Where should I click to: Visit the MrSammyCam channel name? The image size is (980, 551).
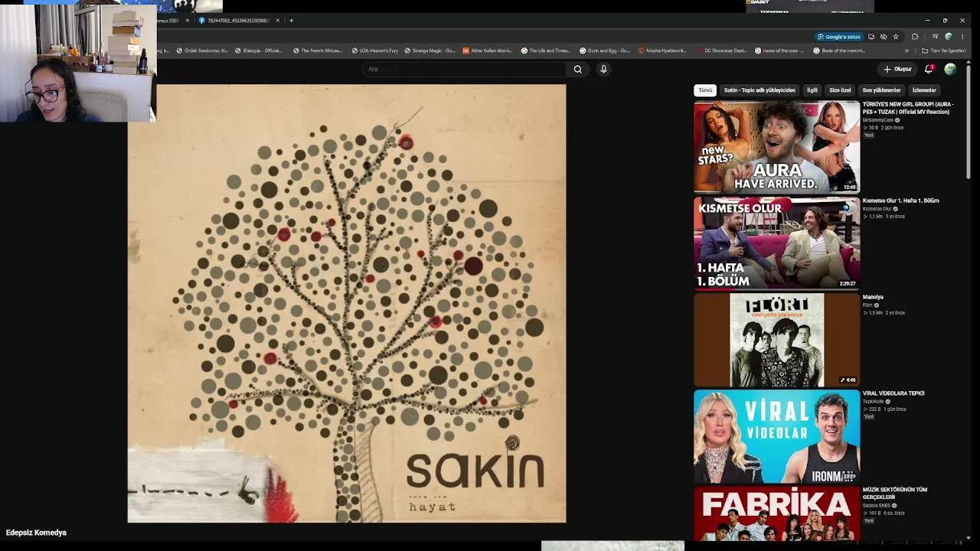[x=878, y=120]
